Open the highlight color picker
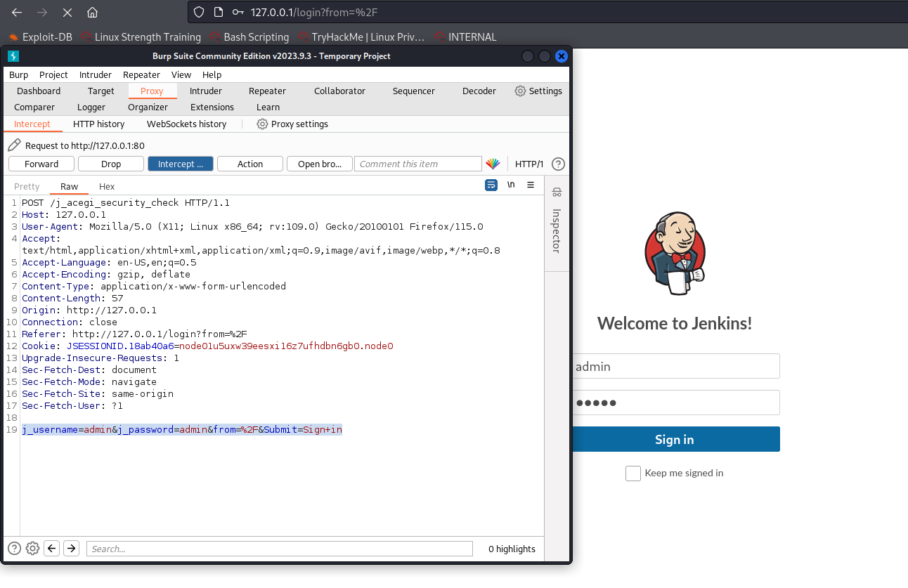The width and height of the screenshot is (908, 588). (x=493, y=164)
